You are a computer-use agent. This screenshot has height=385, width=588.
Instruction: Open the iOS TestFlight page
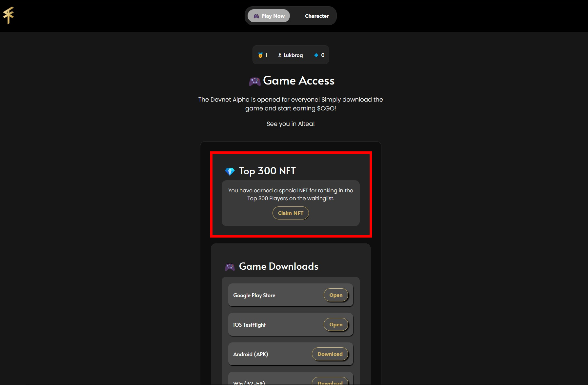(x=336, y=324)
